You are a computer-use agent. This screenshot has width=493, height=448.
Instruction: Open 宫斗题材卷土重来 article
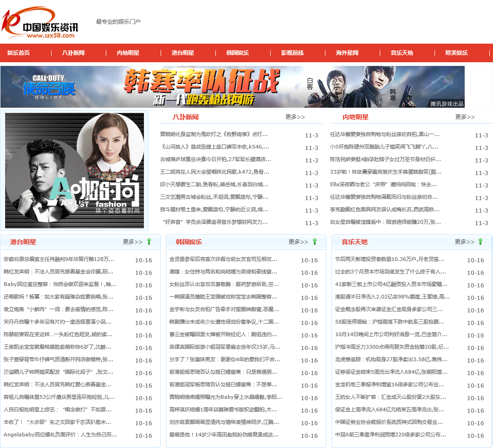click(214, 210)
